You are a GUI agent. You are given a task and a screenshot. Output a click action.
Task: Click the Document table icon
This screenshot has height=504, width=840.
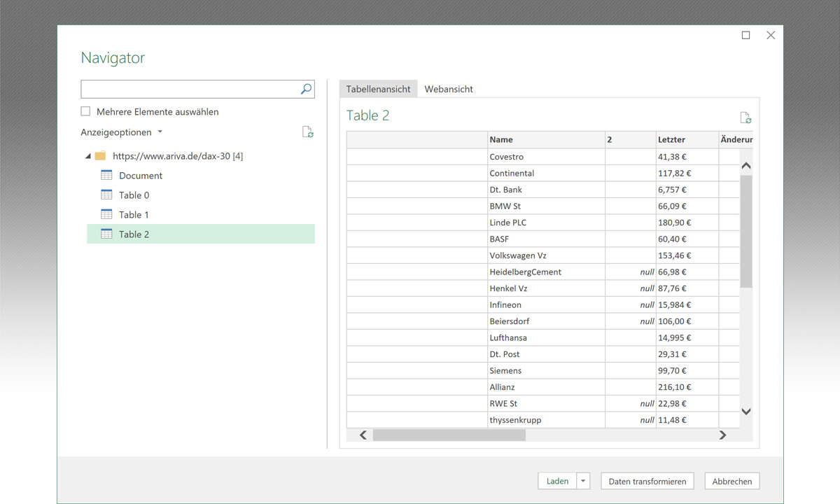[106, 175]
